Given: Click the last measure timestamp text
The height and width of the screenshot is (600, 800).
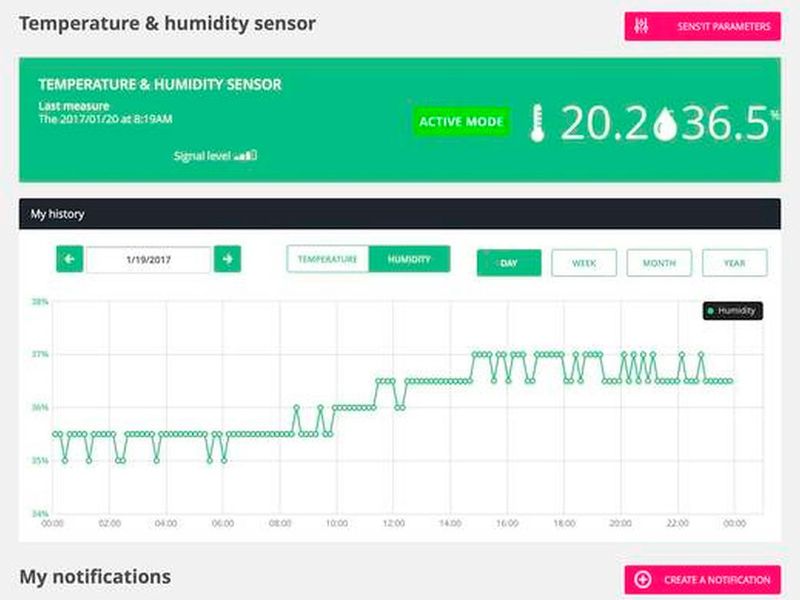Looking at the screenshot, I should [x=106, y=119].
